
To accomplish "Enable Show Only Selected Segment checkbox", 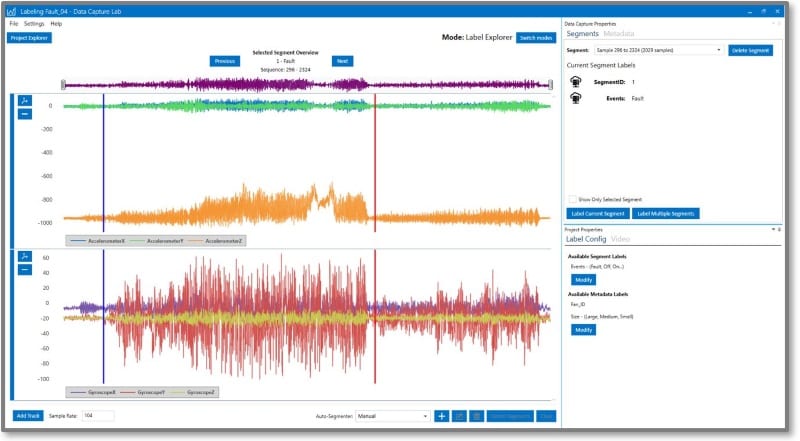I will [x=572, y=199].
